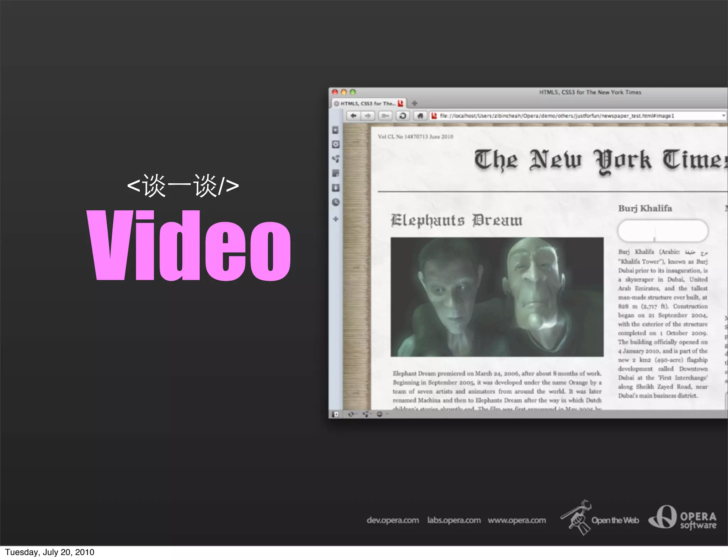This screenshot has height=560, width=728.
Task: Click the Open the Web logo
Action: point(600,518)
